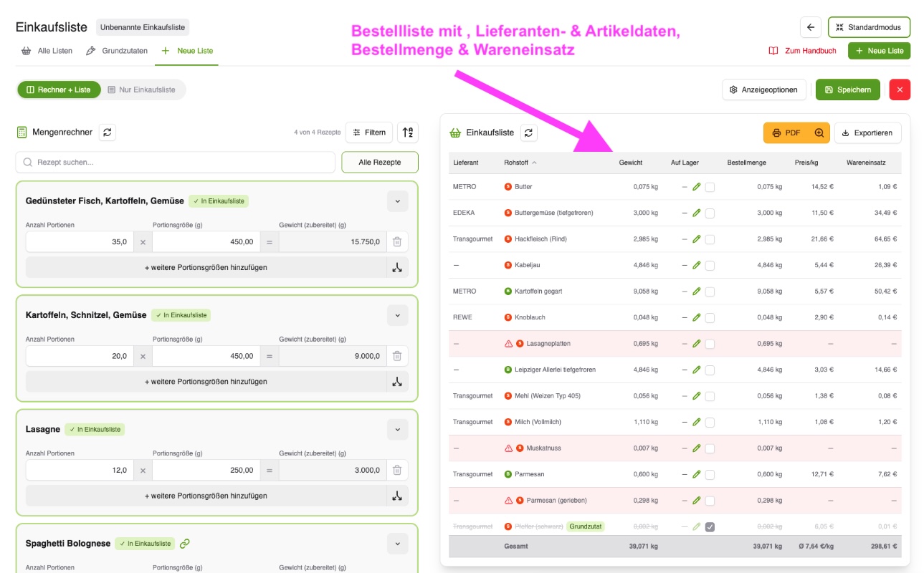924x573 pixels.
Task: Open the Zum Handbuch link
Action: 803,51
